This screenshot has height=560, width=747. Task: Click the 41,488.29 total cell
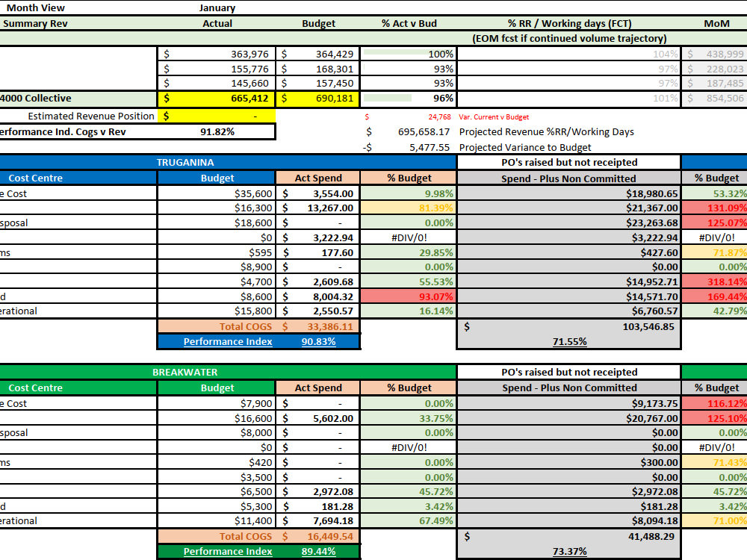(x=568, y=536)
